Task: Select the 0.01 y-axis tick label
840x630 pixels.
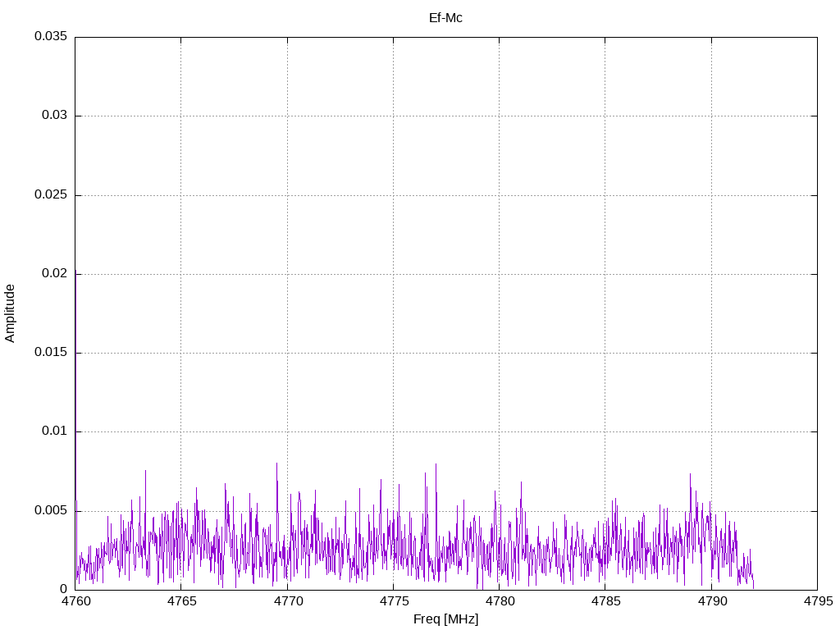Action: 53,431
